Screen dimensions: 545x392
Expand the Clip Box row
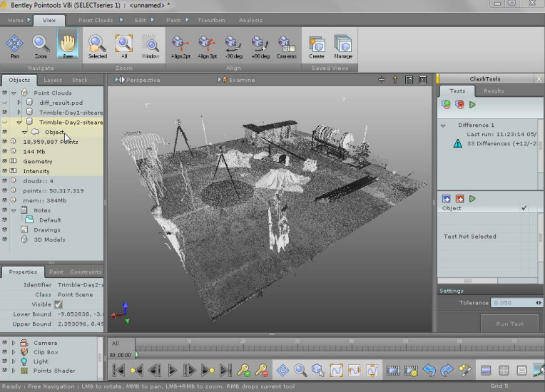(14, 352)
